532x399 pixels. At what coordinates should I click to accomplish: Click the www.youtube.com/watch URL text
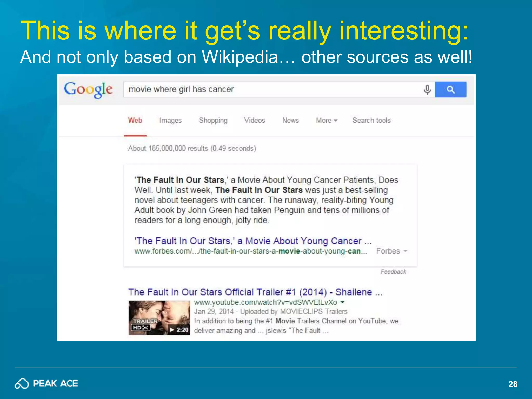[265, 302]
